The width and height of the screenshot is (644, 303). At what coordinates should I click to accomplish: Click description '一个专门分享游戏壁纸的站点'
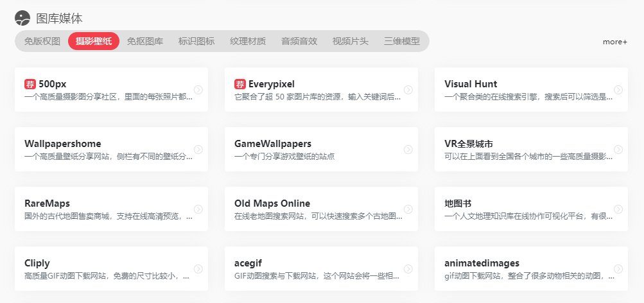pyautogui.click(x=284, y=157)
